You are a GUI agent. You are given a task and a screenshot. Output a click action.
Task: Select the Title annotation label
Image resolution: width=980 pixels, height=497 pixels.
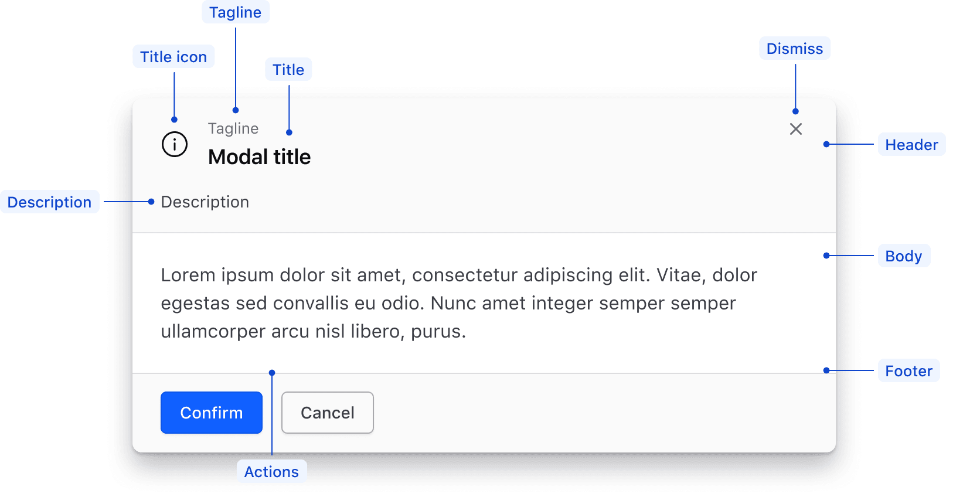[288, 69]
